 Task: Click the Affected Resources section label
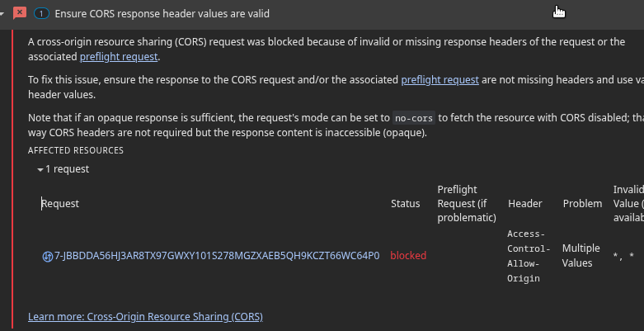pyautogui.click(x=76, y=151)
